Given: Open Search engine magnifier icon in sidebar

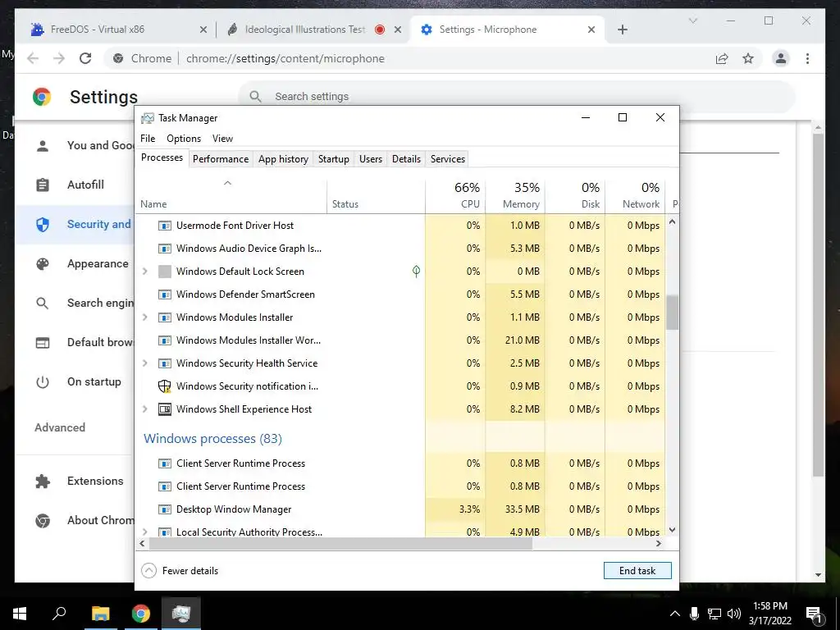Looking at the screenshot, I should 43,304.
